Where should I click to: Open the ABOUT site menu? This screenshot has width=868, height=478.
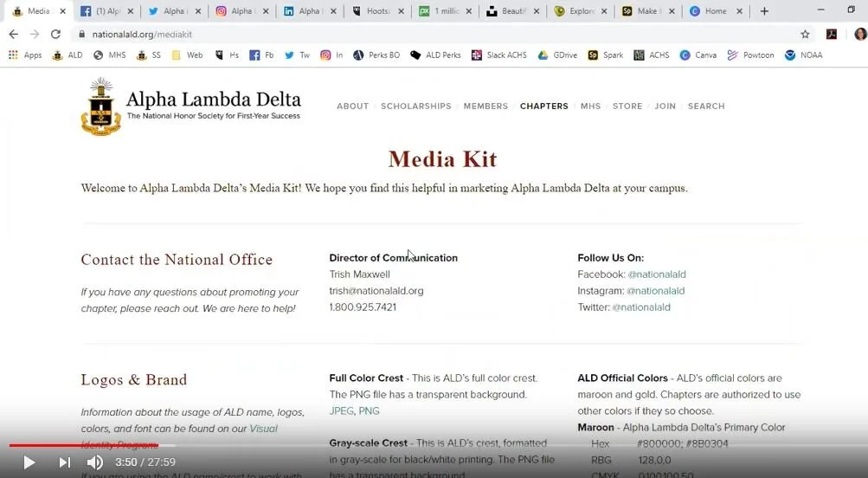[x=352, y=106]
